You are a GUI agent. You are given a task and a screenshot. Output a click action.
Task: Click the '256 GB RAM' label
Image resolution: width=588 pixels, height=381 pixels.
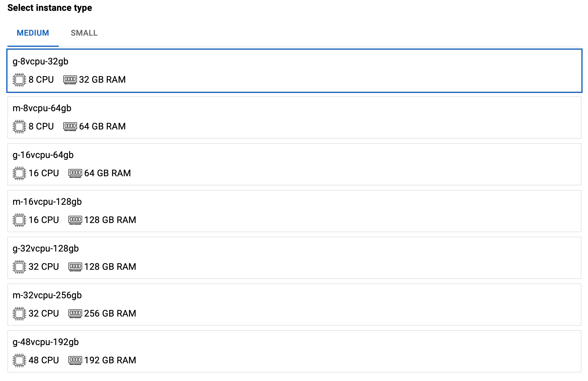pos(110,313)
